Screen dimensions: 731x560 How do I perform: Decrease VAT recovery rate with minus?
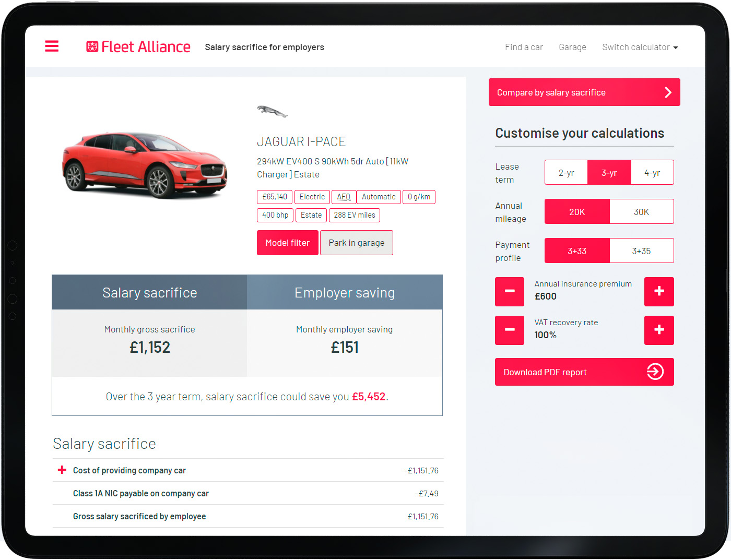click(x=510, y=330)
